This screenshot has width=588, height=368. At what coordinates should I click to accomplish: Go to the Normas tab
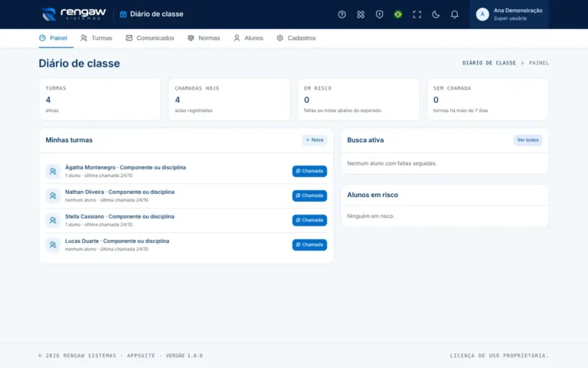(x=204, y=38)
